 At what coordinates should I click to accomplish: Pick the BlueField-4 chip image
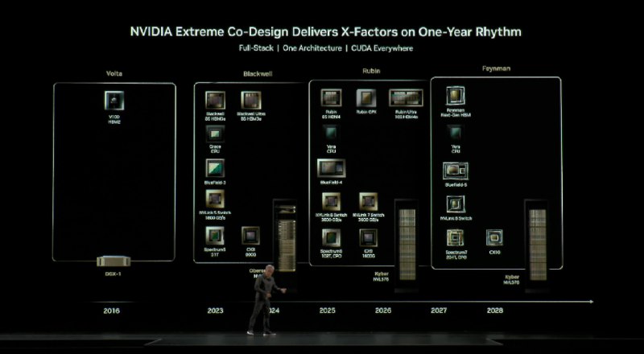coord(331,168)
